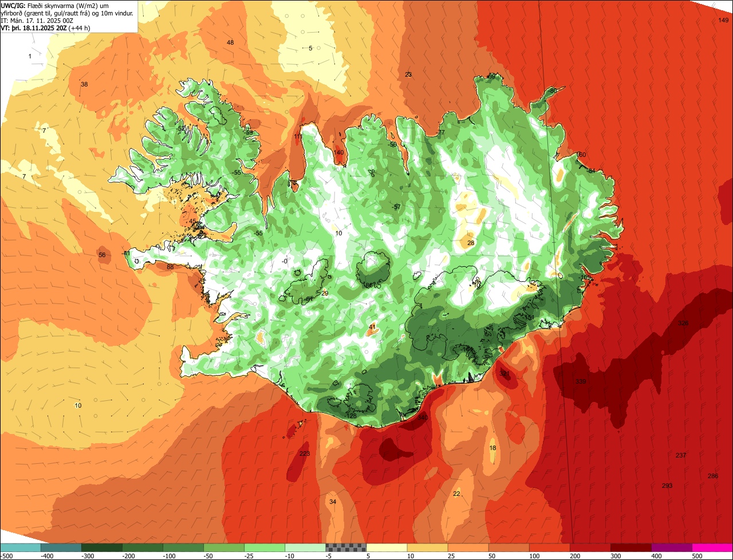Viewport: 733px width, 560px height.
Task: Select the checkered -5 to 5 legend swatch
Action: [345, 547]
